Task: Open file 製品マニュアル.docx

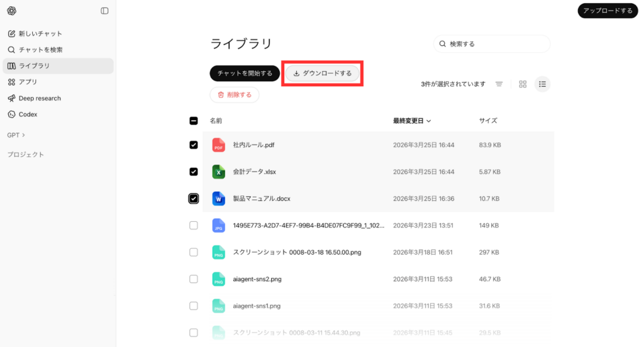Action: click(x=262, y=199)
